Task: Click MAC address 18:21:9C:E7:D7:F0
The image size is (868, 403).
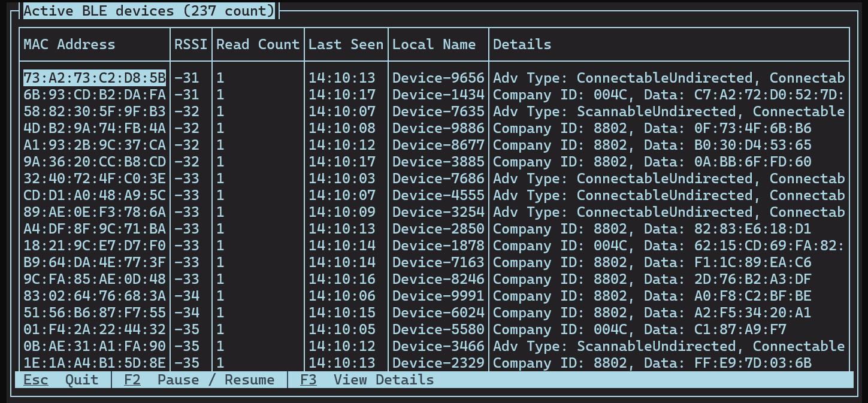Action: pyautogui.click(x=95, y=246)
